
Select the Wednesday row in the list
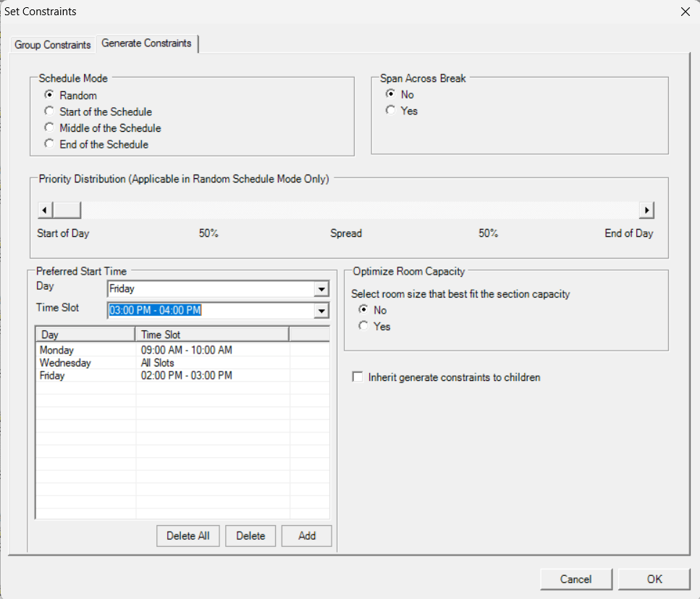click(182, 363)
